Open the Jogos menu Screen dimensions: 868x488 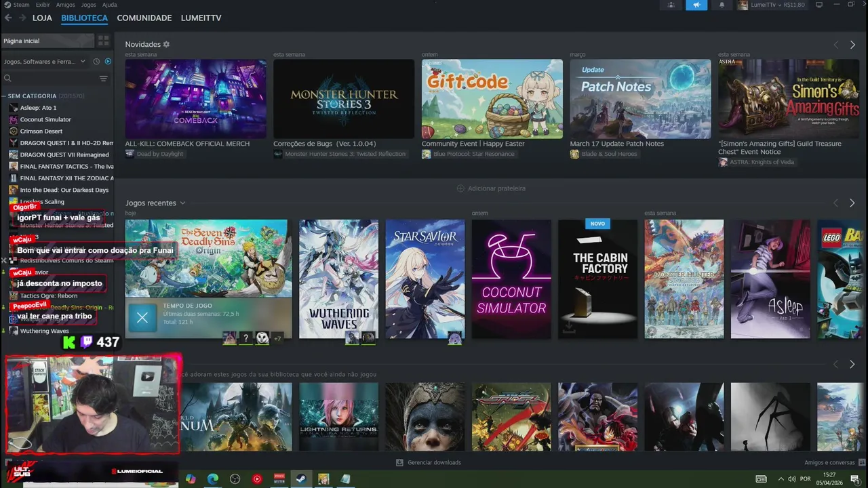pyautogui.click(x=88, y=5)
